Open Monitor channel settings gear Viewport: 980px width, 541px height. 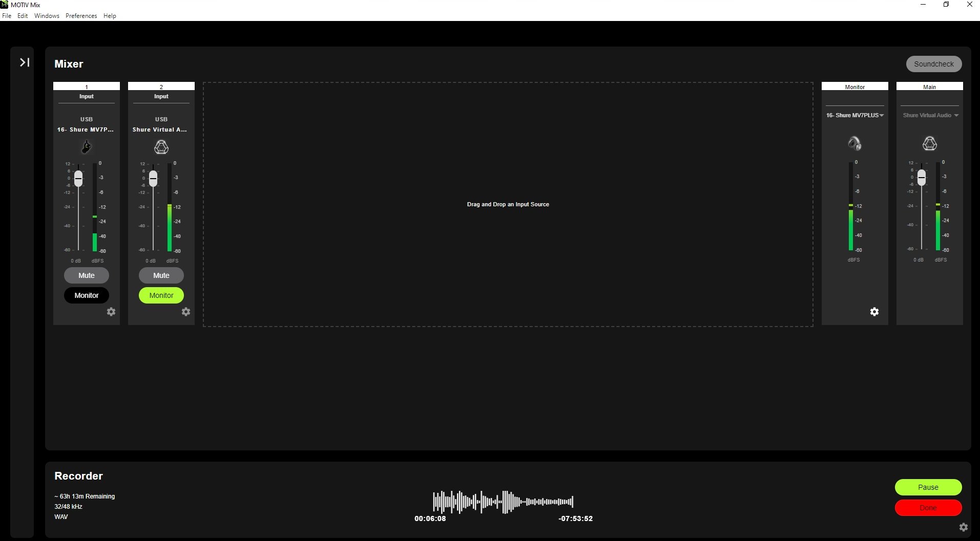tap(874, 312)
